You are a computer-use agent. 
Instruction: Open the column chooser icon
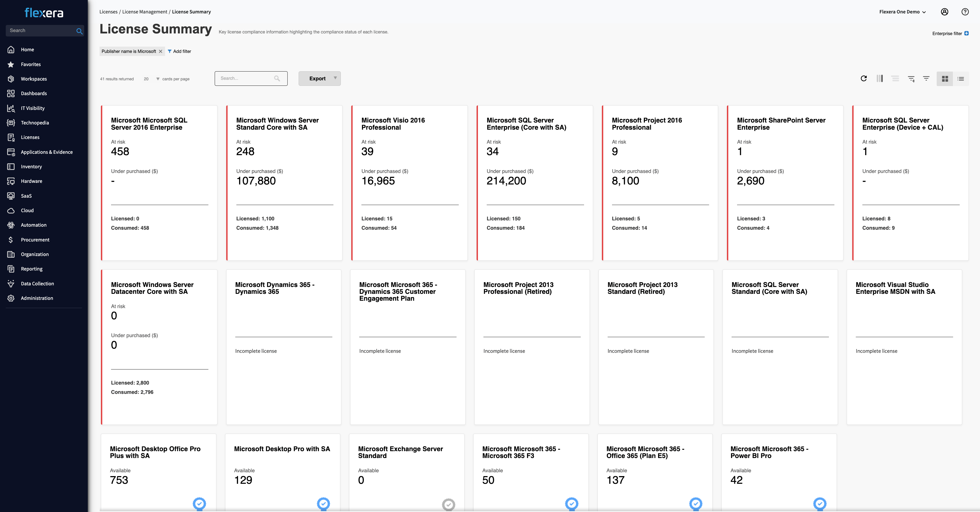tap(880, 78)
